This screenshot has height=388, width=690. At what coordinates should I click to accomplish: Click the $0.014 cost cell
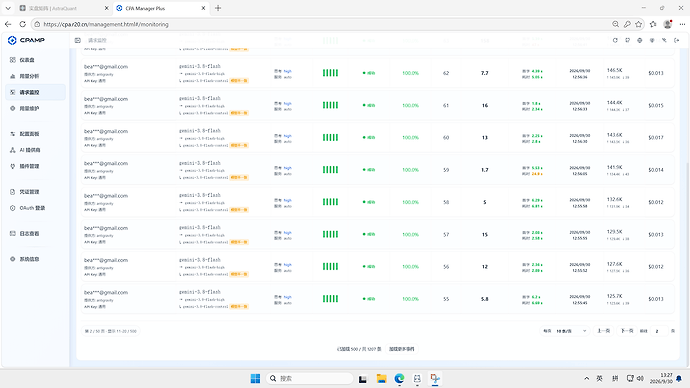pos(655,170)
